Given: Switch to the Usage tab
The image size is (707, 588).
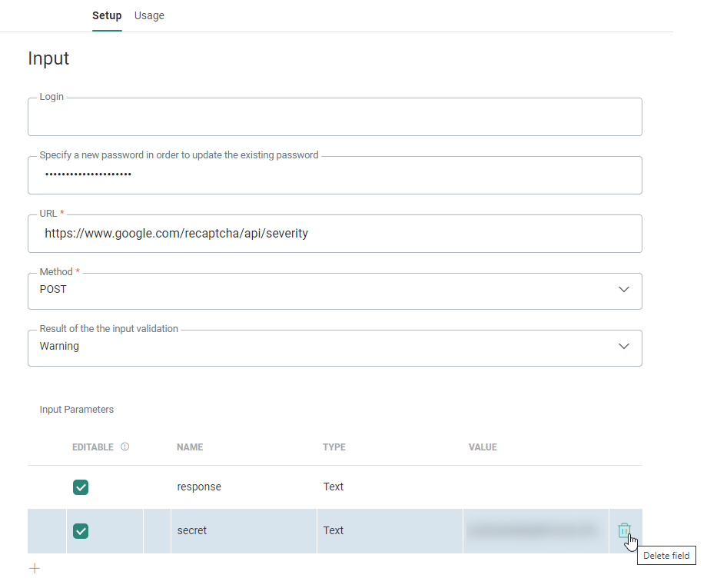Looking at the screenshot, I should 149,15.
